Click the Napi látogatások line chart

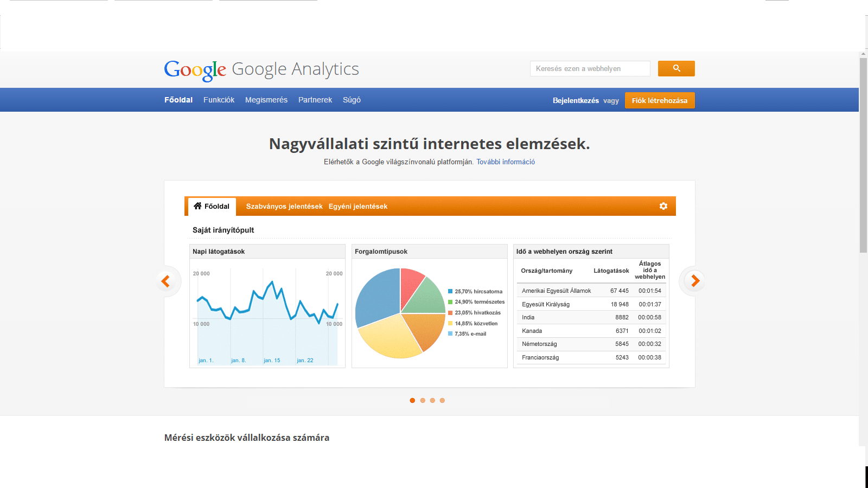coord(267,317)
